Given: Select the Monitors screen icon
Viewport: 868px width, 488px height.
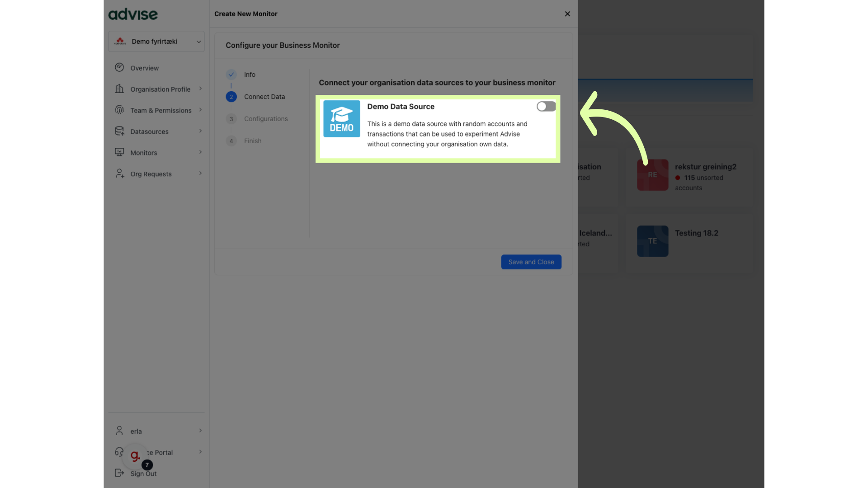Looking at the screenshot, I should point(119,152).
